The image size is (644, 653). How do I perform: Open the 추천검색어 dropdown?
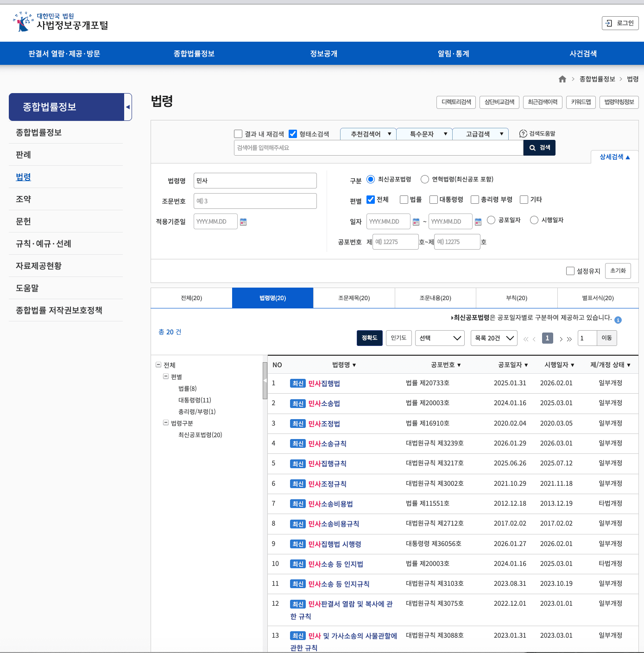[x=368, y=134]
